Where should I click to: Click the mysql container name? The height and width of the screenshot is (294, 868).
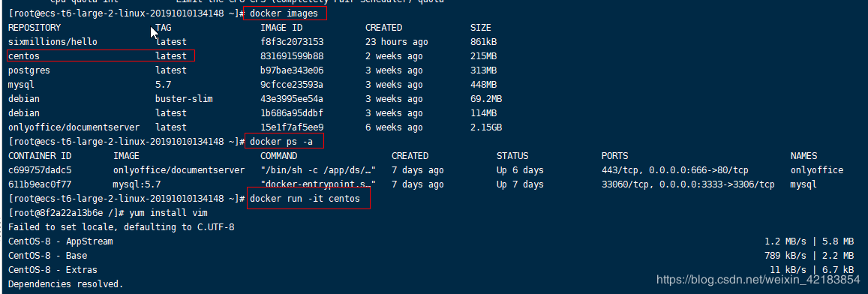pos(803,184)
